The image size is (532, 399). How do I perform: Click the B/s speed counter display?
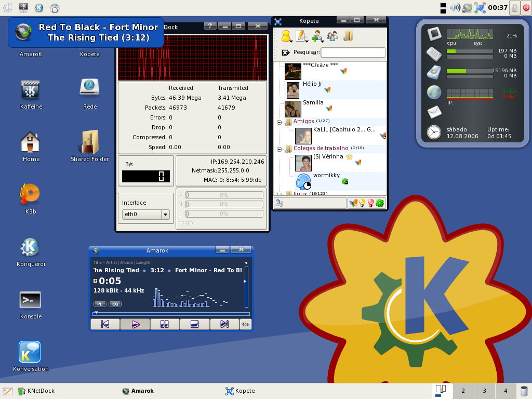146,177
